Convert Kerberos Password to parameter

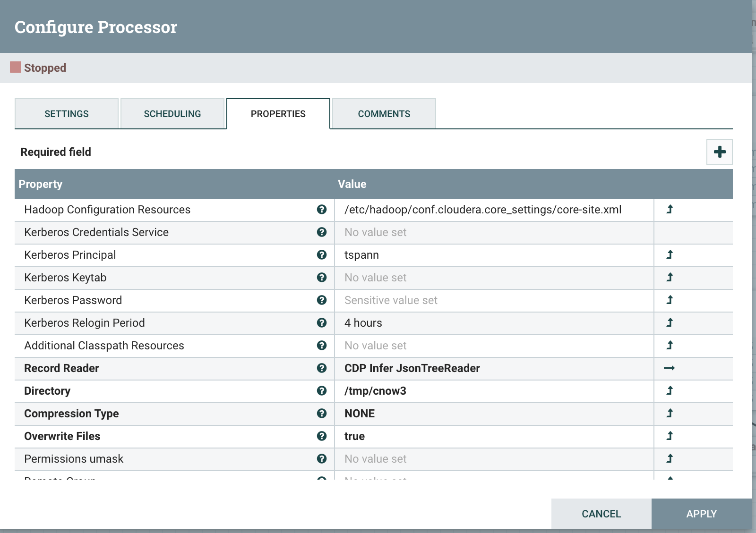(x=670, y=300)
